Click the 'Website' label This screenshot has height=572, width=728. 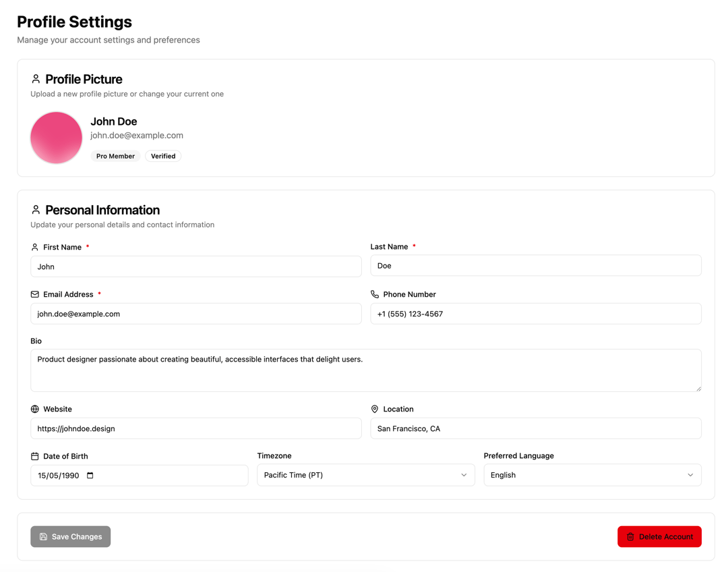57,409
